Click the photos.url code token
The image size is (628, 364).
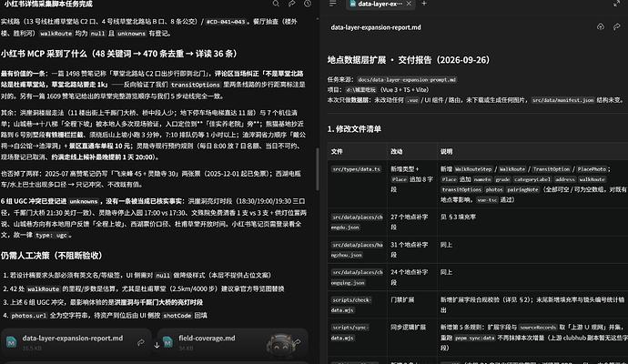[x=28, y=316]
